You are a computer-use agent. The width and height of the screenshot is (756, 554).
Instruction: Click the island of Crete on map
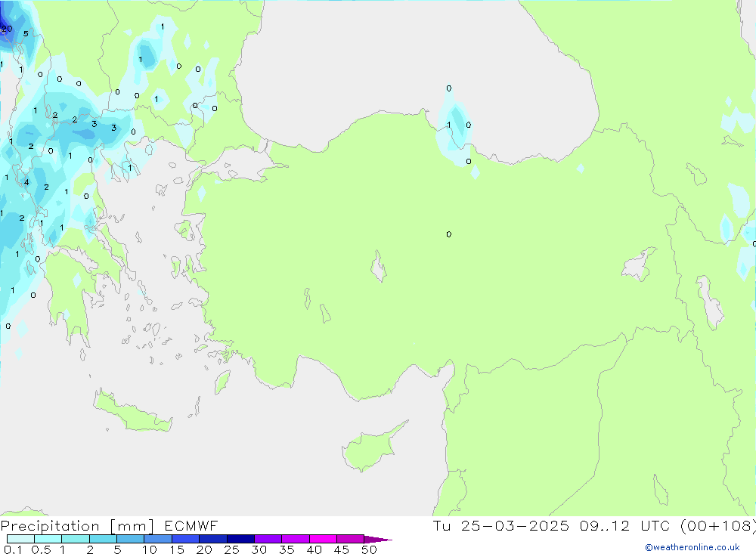coord(132,412)
